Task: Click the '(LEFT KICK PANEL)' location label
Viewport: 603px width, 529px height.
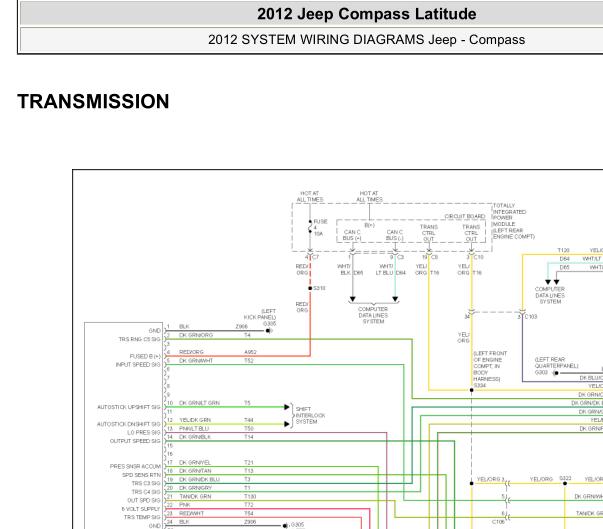Action: pyautogui.click(x=260, y=314)
